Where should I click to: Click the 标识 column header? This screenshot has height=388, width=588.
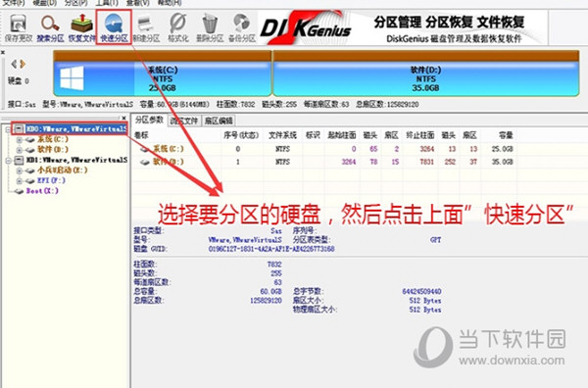(313, 135)
